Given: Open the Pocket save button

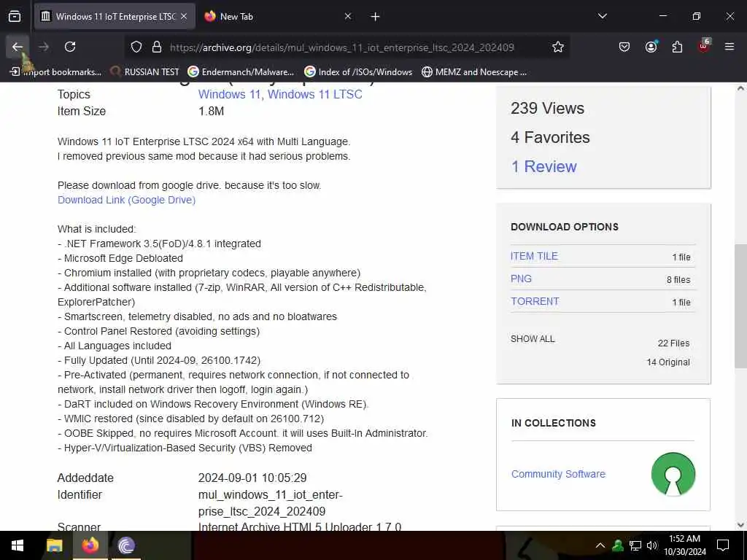Looking at the screenshot, I should tap(624, 47).
